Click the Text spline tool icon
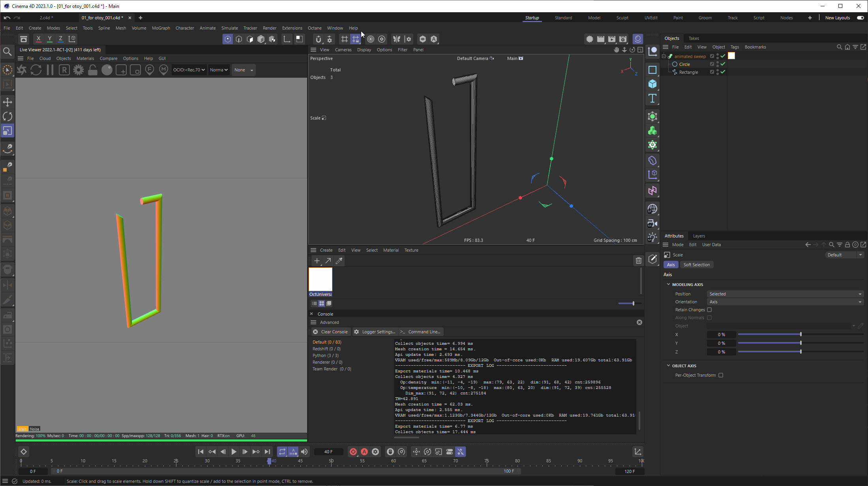 point(652,99)
